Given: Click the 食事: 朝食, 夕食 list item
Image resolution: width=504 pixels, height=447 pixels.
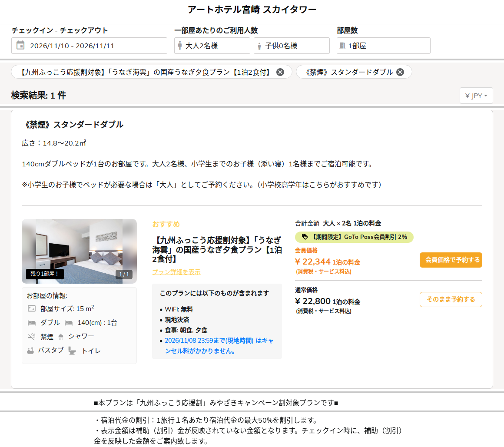Looking at the screenshot, I should [186, 330].
